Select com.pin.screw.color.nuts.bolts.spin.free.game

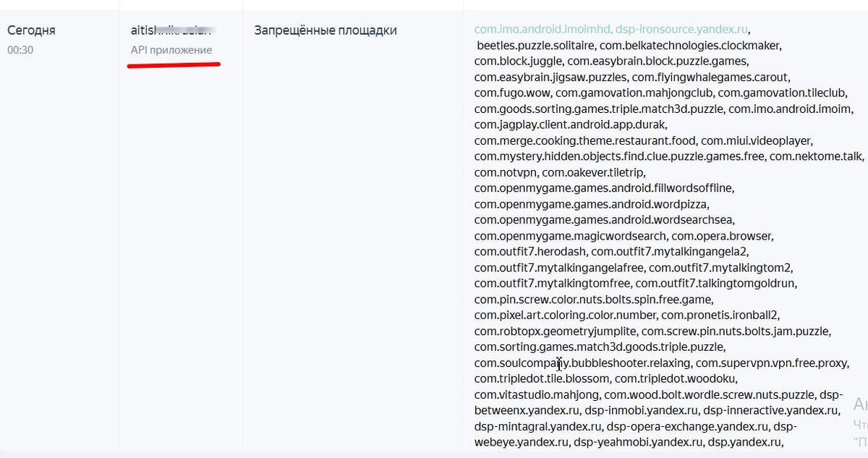pos(593,300)
